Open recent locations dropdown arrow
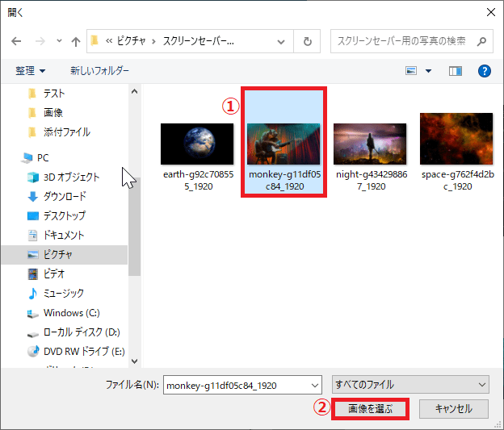The width and height of the screenshot is (504, 430). click(59, 41)
